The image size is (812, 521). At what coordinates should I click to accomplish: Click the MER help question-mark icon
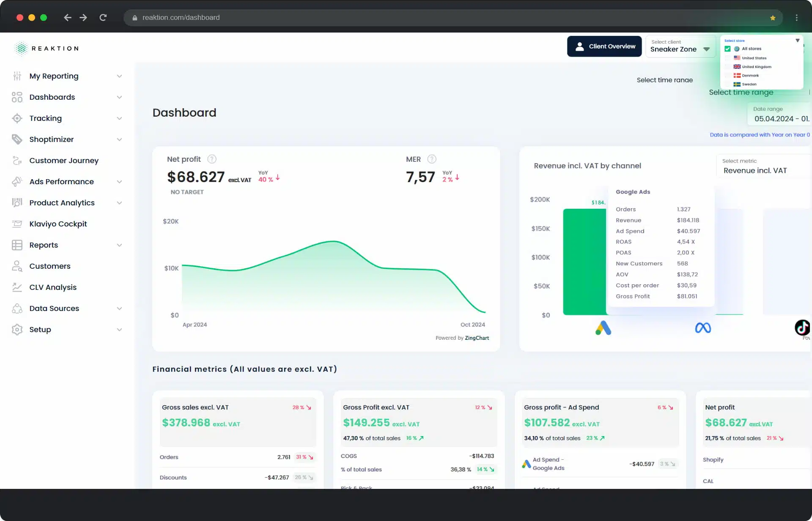tap(432, 159)
